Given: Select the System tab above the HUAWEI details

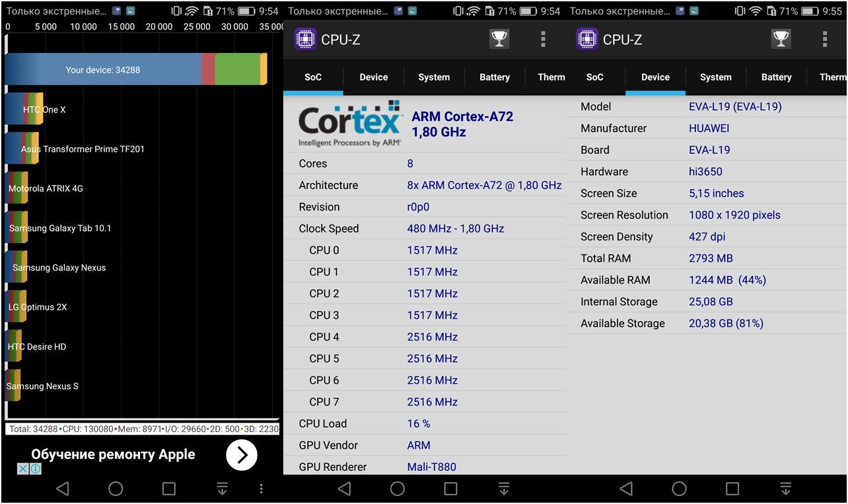Looking at the screenshot, I should pyautogui.click(x=715, y=77).
